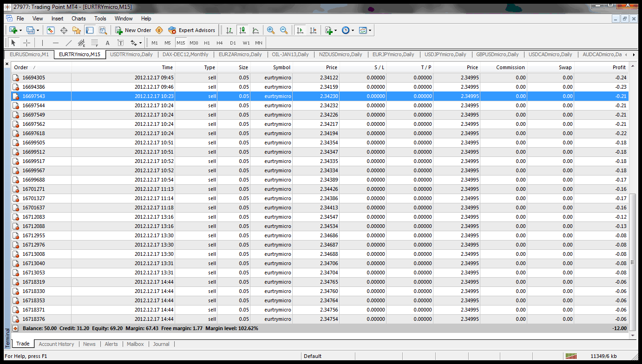Switch to line chart mode
642x364 pixels.
(x=255, y=30)
